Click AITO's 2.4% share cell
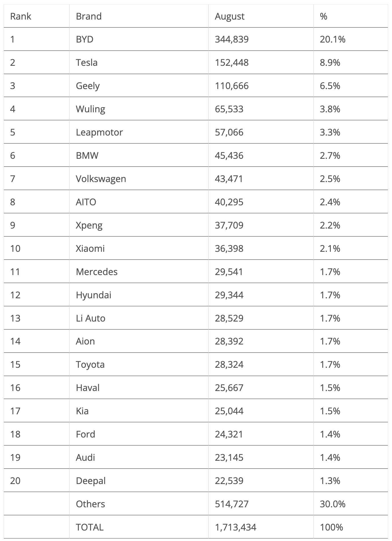 pyautogui.click(x=330, y=202)
